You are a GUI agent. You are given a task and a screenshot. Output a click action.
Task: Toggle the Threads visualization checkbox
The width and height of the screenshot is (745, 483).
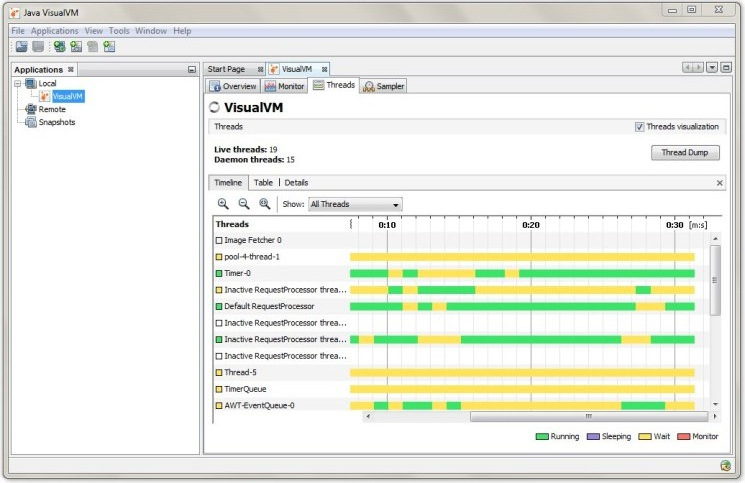[640, 127]
